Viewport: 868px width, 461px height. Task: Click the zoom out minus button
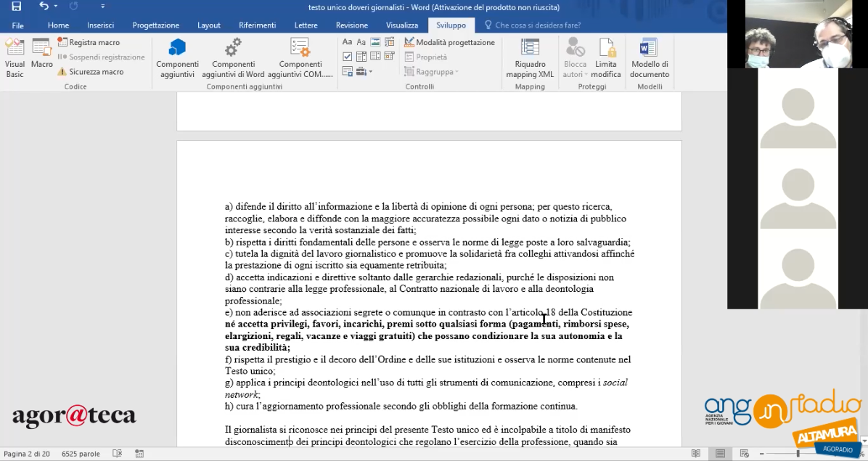point(762,454)
